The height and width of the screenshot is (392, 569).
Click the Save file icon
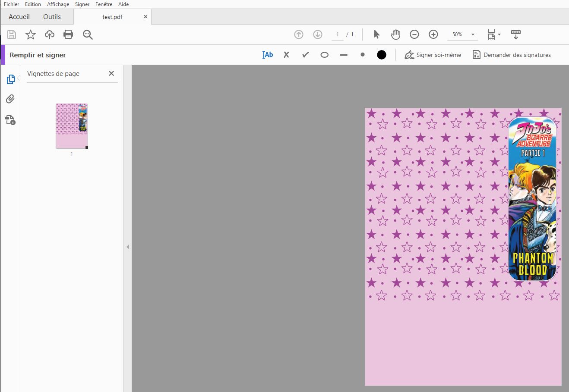[x=12, y=34]
